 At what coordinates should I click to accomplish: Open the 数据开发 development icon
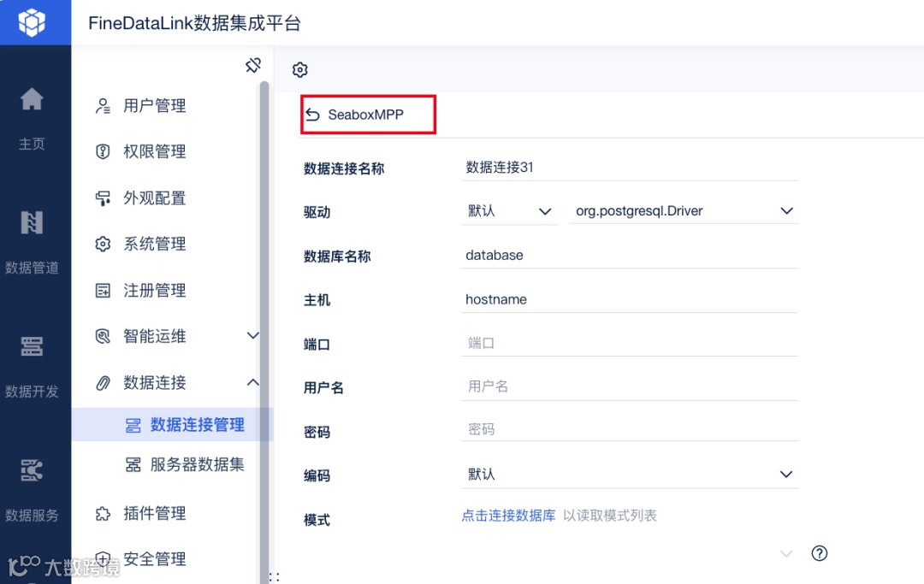[x=32, y=346]
